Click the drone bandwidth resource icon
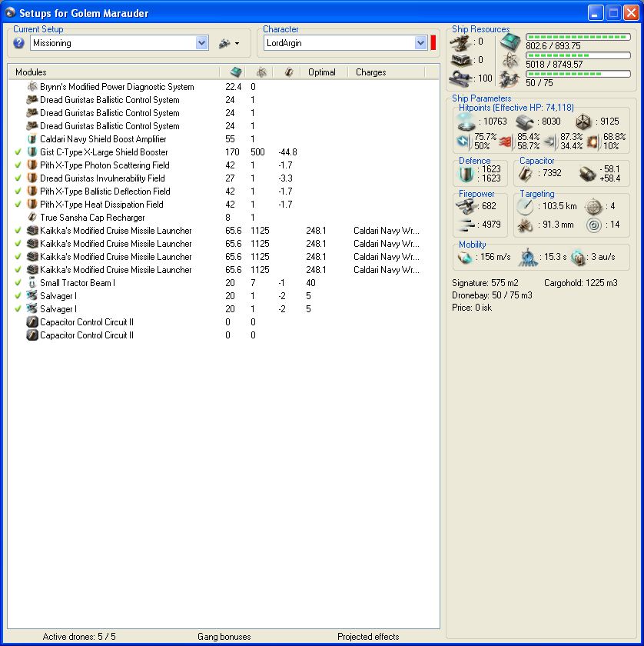This screenshot has width=644, height=646. (x=510, y=78)
